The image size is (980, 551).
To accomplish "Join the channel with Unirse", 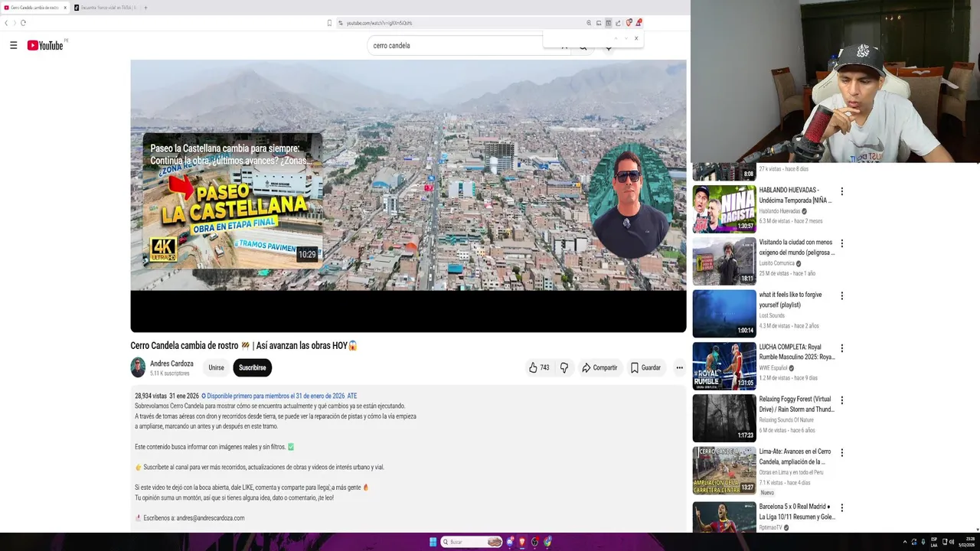I will tap(217, 368).
